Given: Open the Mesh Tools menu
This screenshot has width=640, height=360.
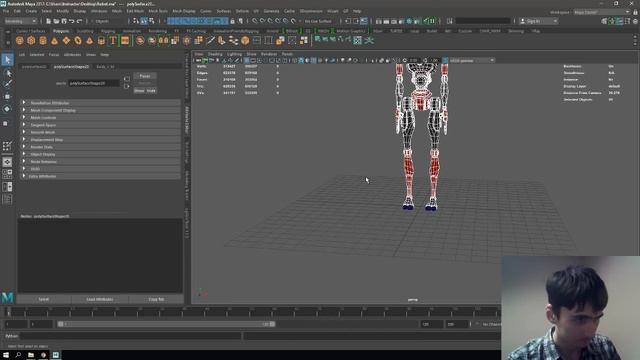Looking at the screenshot, I should pos(158,11).
